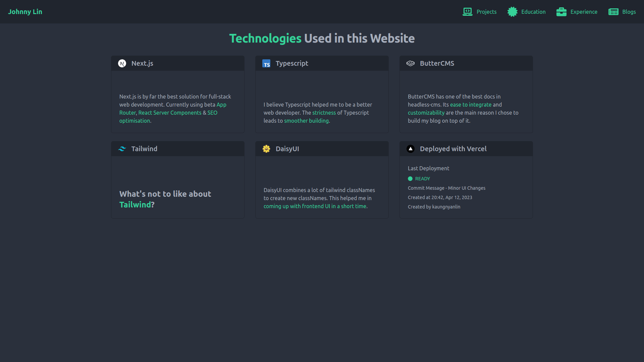Navigate to the Blogs page

tap(629, 12)
